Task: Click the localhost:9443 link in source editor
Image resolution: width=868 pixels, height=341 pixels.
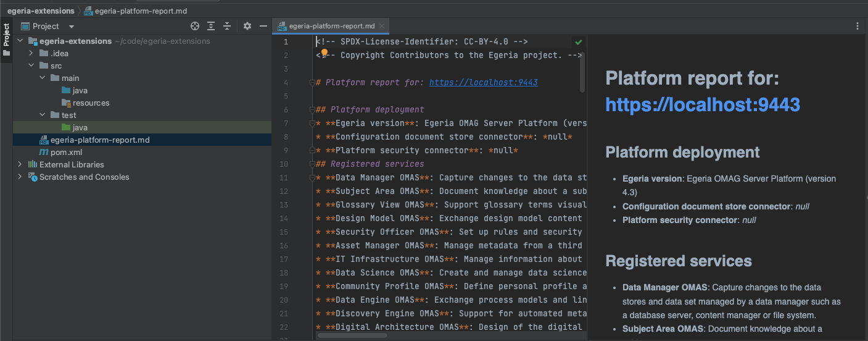Action: click(x=484, y=82)
